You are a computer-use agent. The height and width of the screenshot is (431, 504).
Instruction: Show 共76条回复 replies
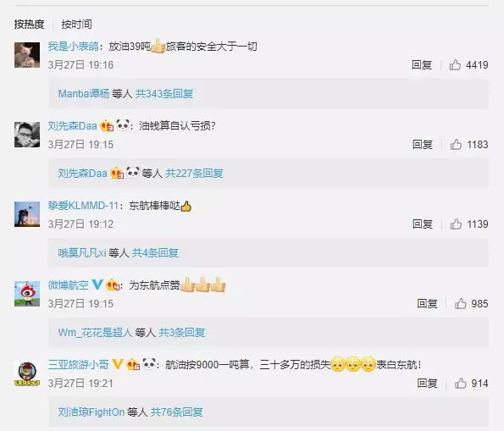tap(176, 412)
